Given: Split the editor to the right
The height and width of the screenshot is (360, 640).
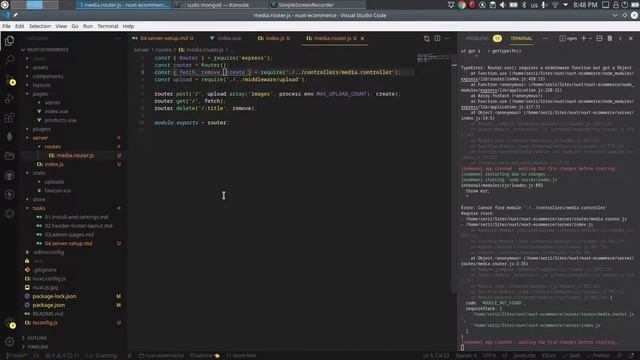Looking at the screenshot, I should tap(437, 38).
